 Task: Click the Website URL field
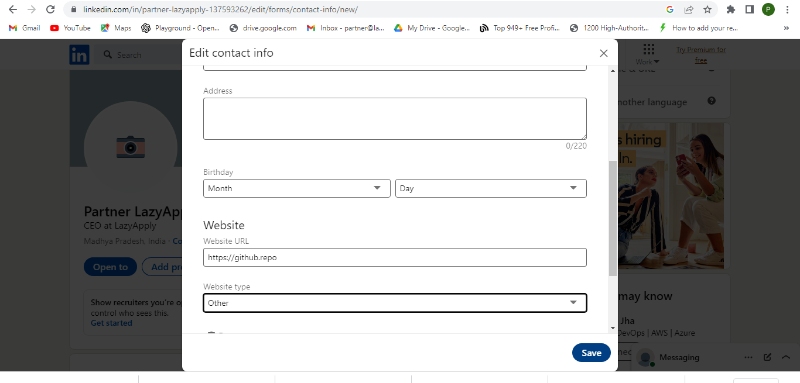(395, 258)
